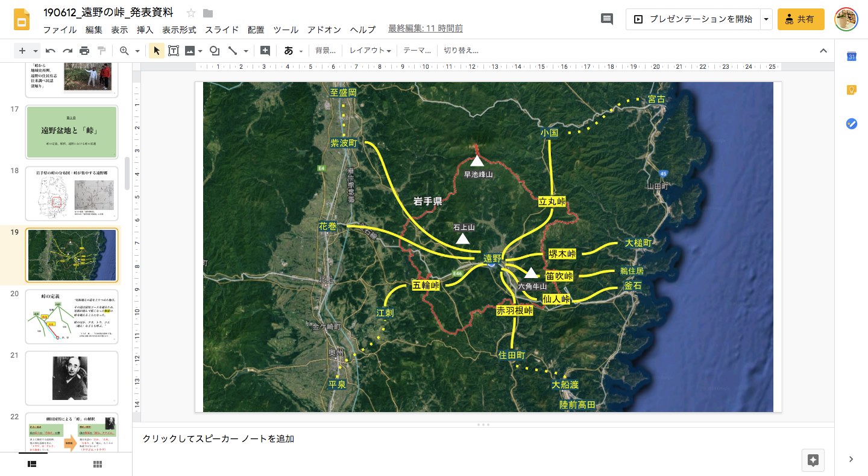Click the 背景... button
This screenshot has width=868, height=476.
click(325, 51)
